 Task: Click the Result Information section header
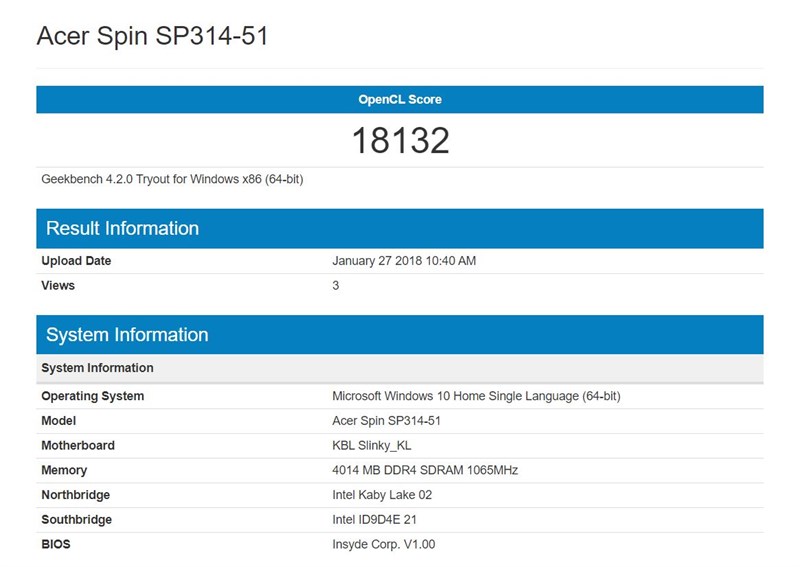[122, 228]
